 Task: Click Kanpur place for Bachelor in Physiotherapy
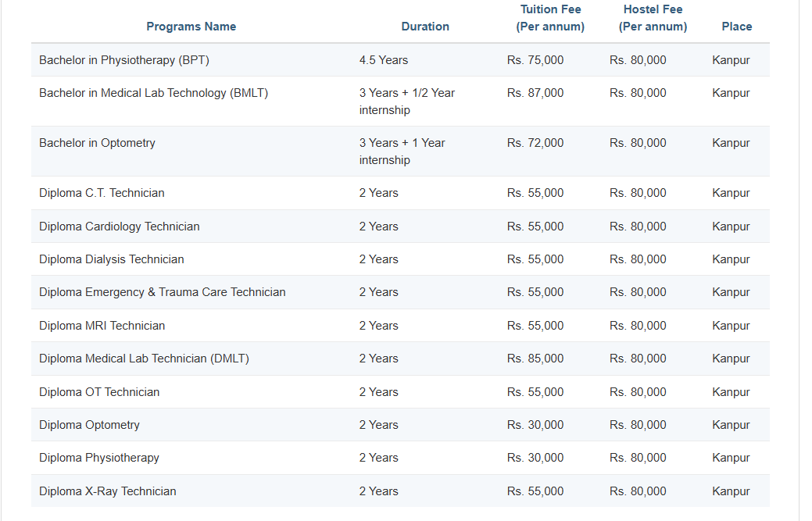(731, 60)
